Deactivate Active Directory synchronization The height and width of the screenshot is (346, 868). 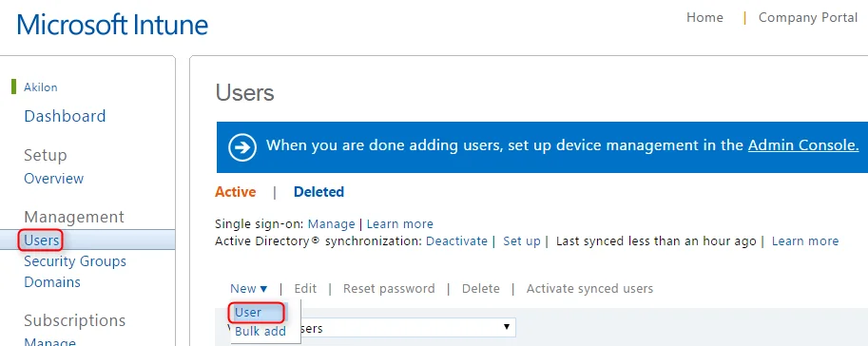tap(456, 241)
